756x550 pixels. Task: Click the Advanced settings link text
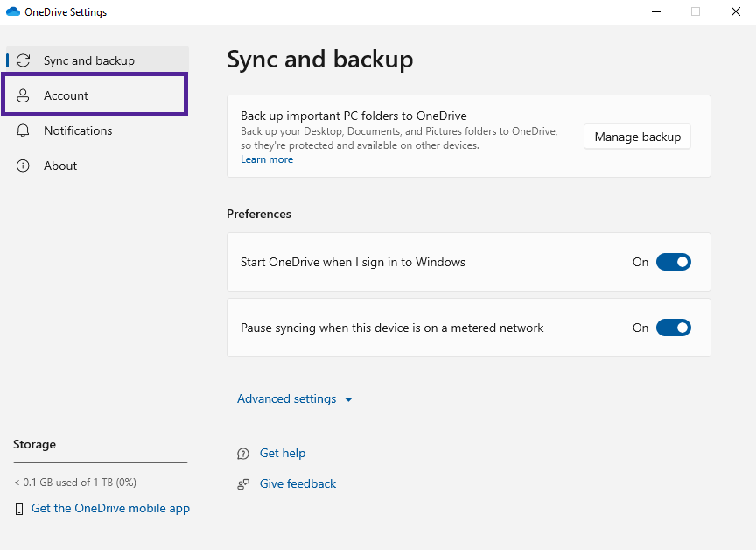tap(286, 399)
